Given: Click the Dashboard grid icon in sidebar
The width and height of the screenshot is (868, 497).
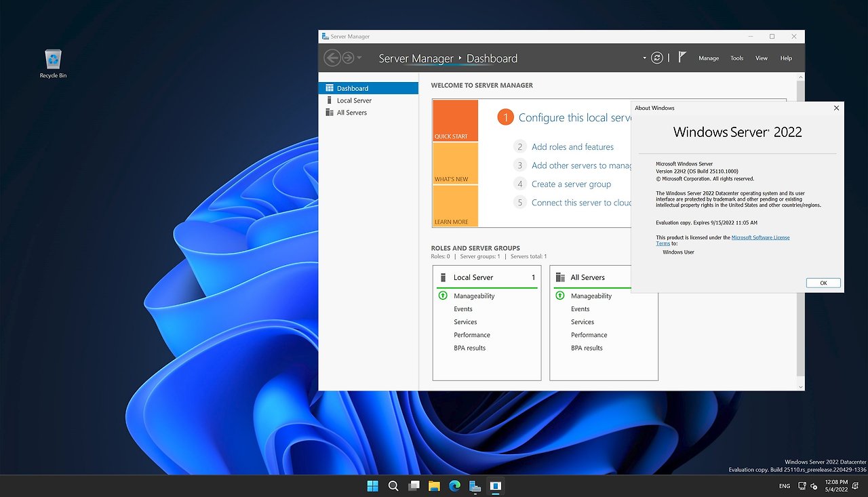Looking at the screenshot, I should click(x=330, y=88).
